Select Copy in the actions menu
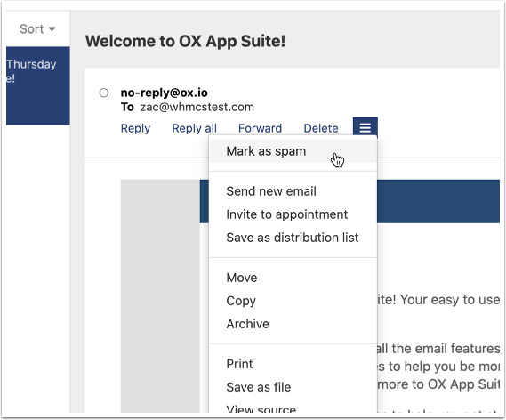This screenshot has height=420, width=506. [x=293, y=301]
